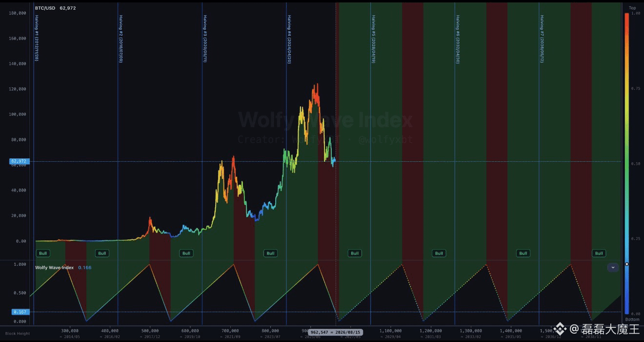
Task: Click the 600,000 block height tick
Action: [191, 331]
